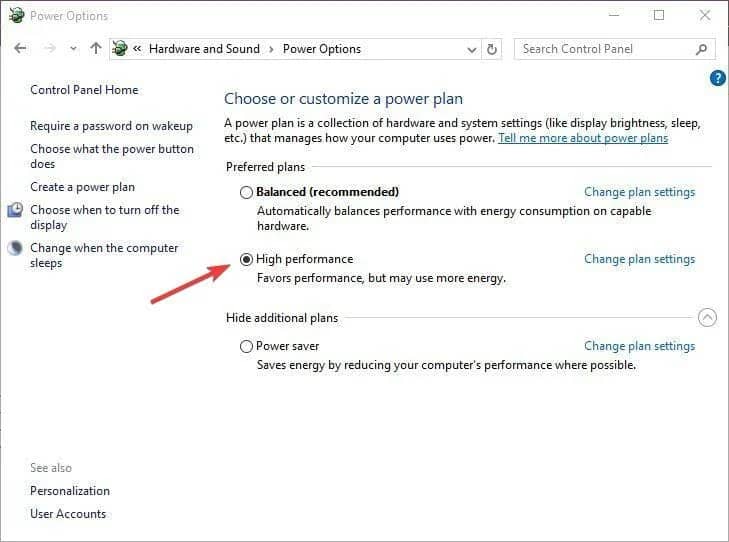Click the Up one level arrow

(x=96, y=48)
